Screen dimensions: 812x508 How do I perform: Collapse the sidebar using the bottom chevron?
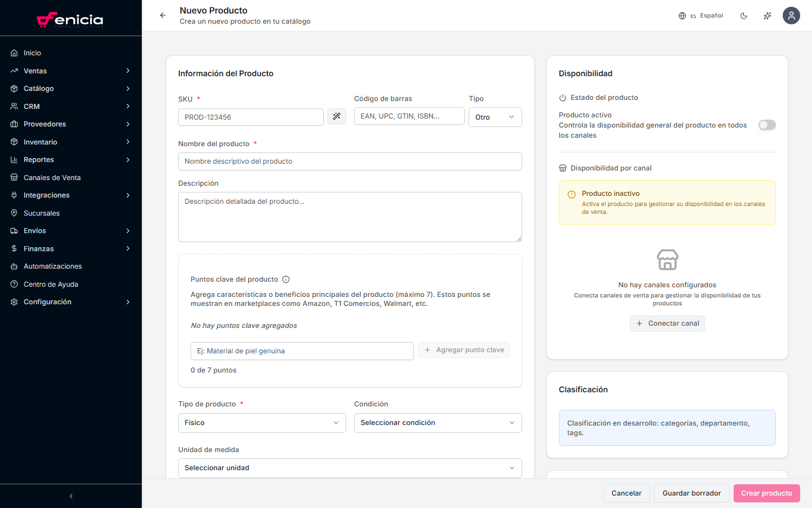point(71,496)
